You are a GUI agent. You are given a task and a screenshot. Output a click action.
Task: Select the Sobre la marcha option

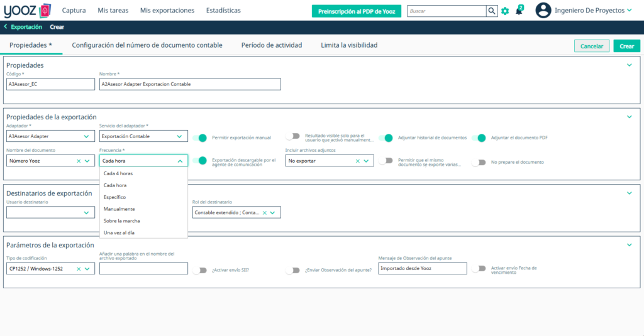tap(143, 220)
